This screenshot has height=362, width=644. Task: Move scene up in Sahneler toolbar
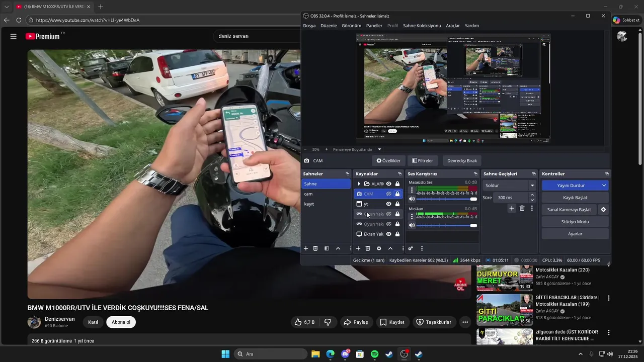[338, 248]
